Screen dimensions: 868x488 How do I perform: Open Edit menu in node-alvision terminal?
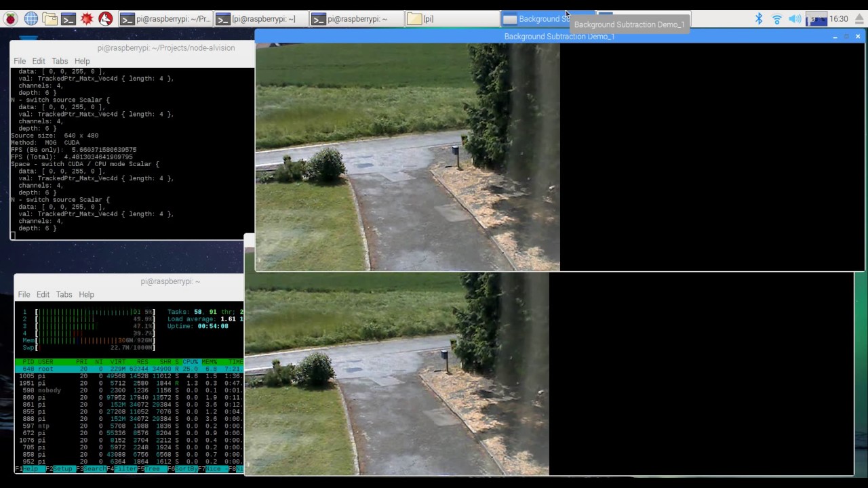coord(39,61)
